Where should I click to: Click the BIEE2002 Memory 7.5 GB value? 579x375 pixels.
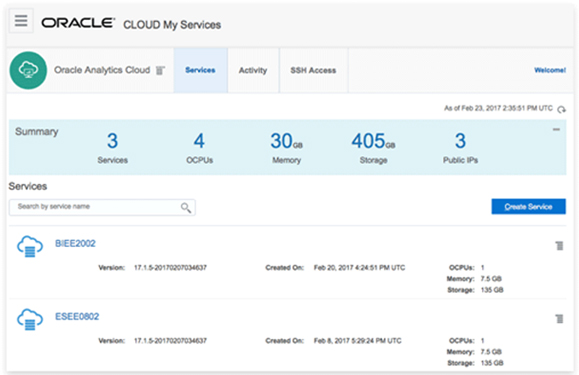point(491,278)
